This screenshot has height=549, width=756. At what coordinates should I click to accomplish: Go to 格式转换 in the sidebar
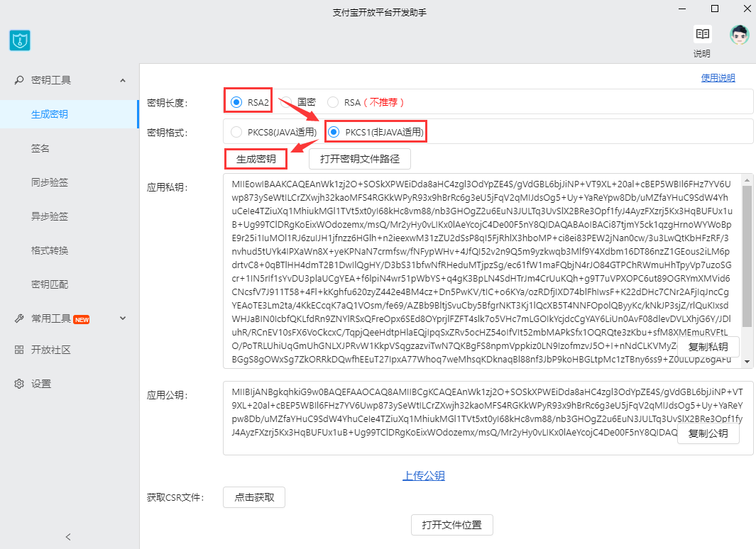pyautogui.click(x=50, y=250)
